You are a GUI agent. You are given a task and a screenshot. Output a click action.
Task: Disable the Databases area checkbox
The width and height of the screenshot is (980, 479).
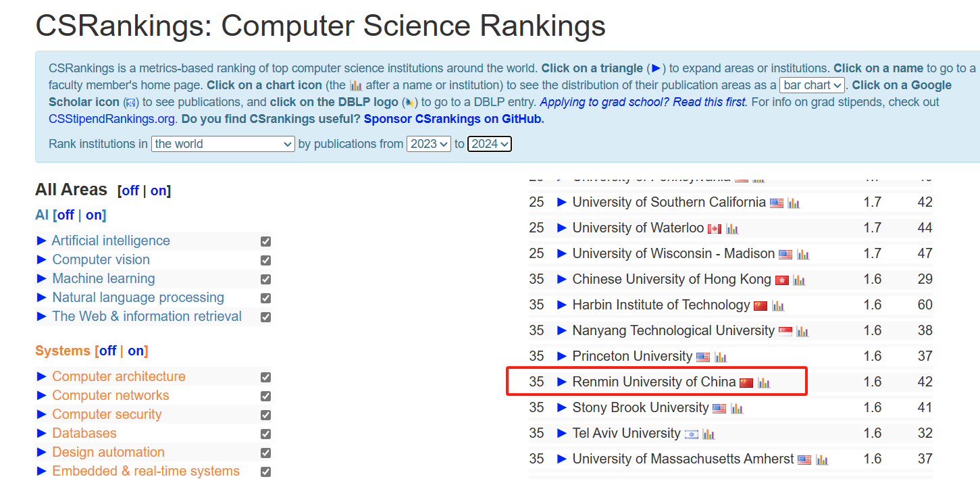click(x=266, y=434)
